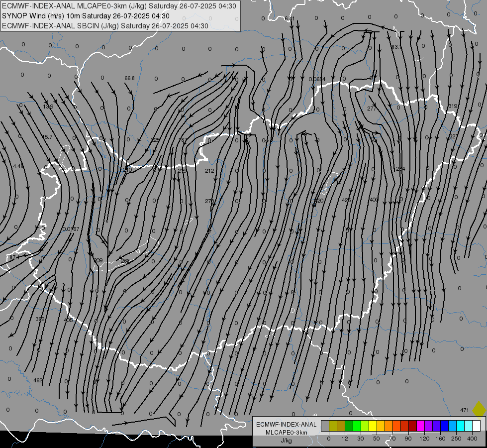The width and height of the screenshot is (487, 448).
Task: Click the map value 319
Action: 453,106
